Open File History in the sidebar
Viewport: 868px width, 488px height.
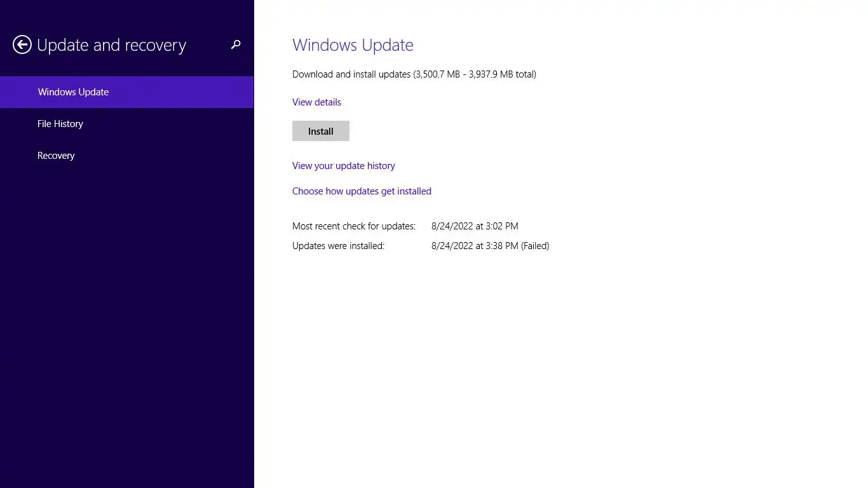tap(126, 124)
